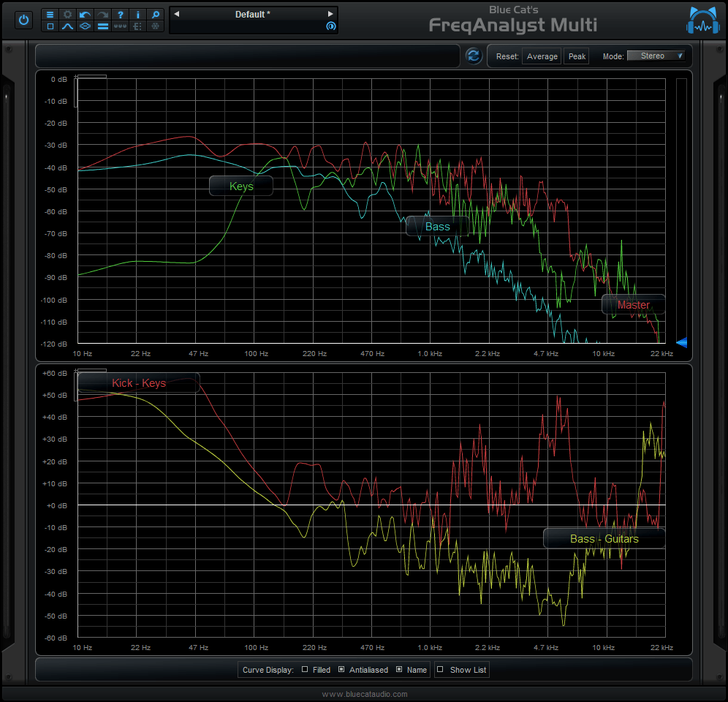The width and height of the screenshot is (728, 702).
Task: Click the blue arrow marker on the graph edge
Action: click(681, 342)
